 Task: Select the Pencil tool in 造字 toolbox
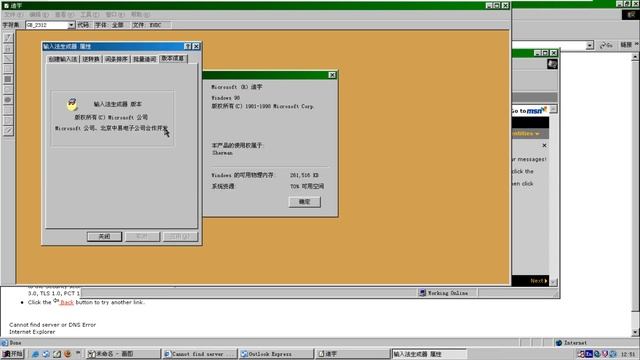click(x=8, y=38)
